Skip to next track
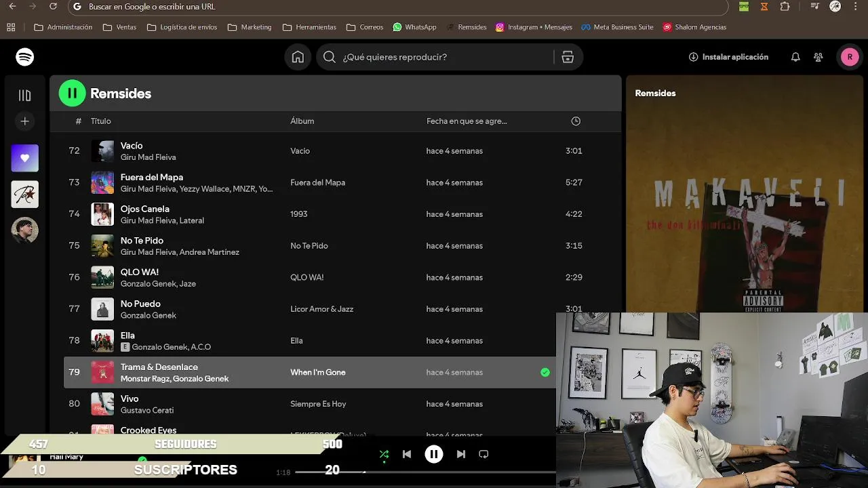Viewport: 868px width, 488px height. (461, 454)
